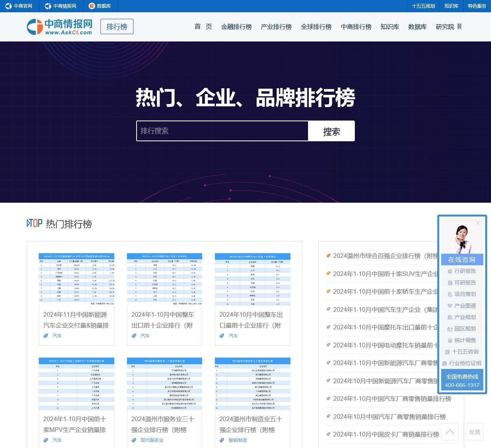Open 特色服务 in the top bar
Viewport: 491px width, 448px height.
477,6
